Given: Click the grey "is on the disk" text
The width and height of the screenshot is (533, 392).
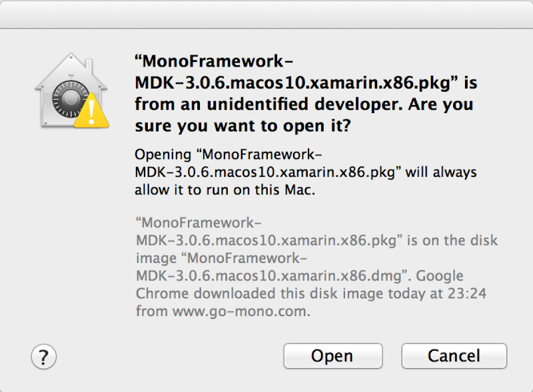Looking at the screenshot, I should [x=452, y=240].
